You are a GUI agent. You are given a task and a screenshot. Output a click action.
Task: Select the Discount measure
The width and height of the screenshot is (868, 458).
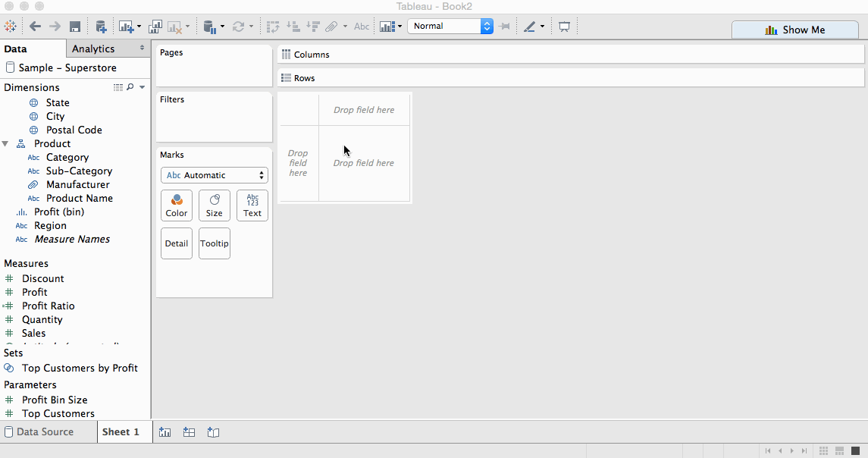(43, 278)
